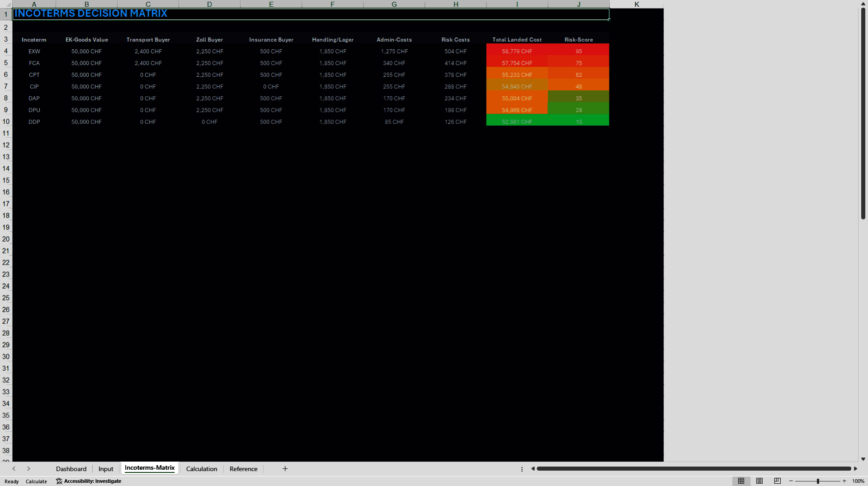
Task: Select the DPU incoterm cell
Action: (x=34, y=110)
